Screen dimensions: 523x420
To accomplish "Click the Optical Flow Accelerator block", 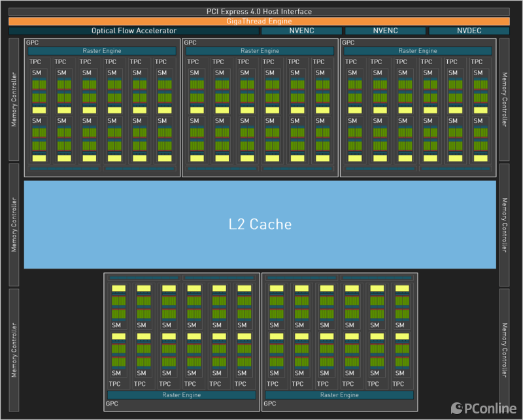I will (x=133, y=31).
